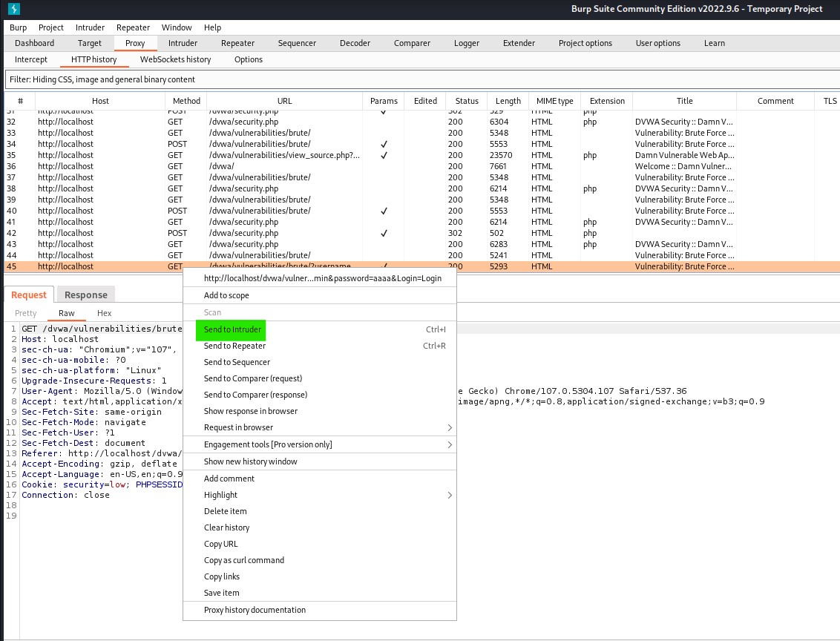Switch to the Response tab
840x641 pixels.
coord(86,295)
